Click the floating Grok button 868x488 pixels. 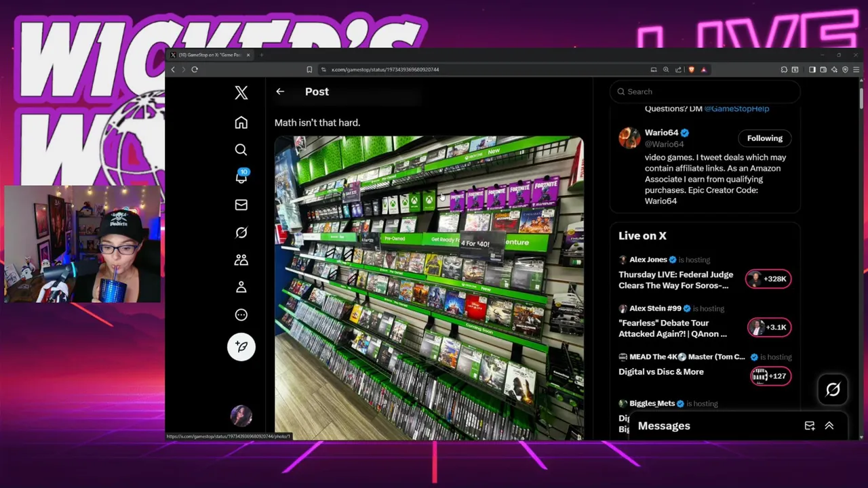click(833, 389)
